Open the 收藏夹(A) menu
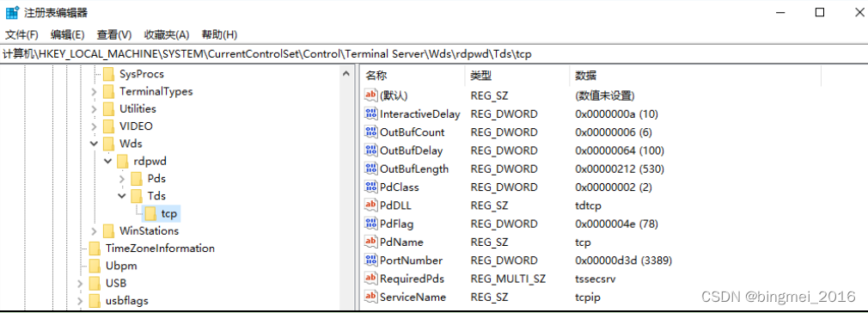868x313 pixels. (167, 34)
